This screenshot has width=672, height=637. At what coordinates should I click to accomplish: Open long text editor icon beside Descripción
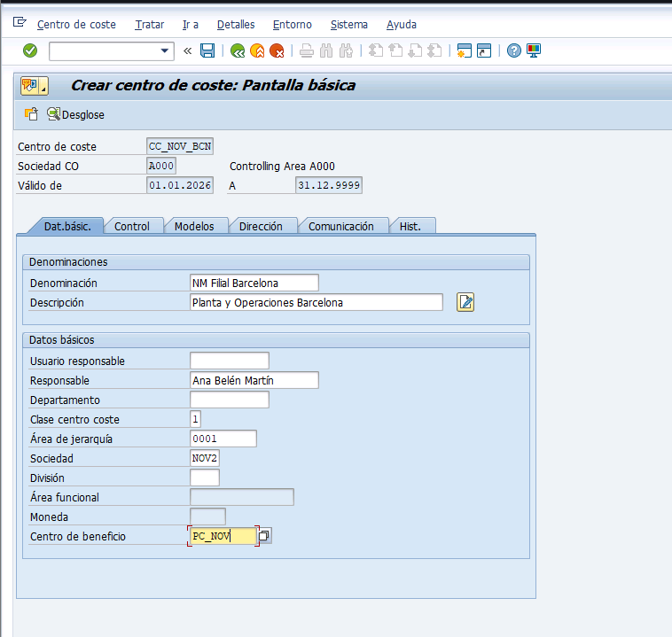pos(465,302)
